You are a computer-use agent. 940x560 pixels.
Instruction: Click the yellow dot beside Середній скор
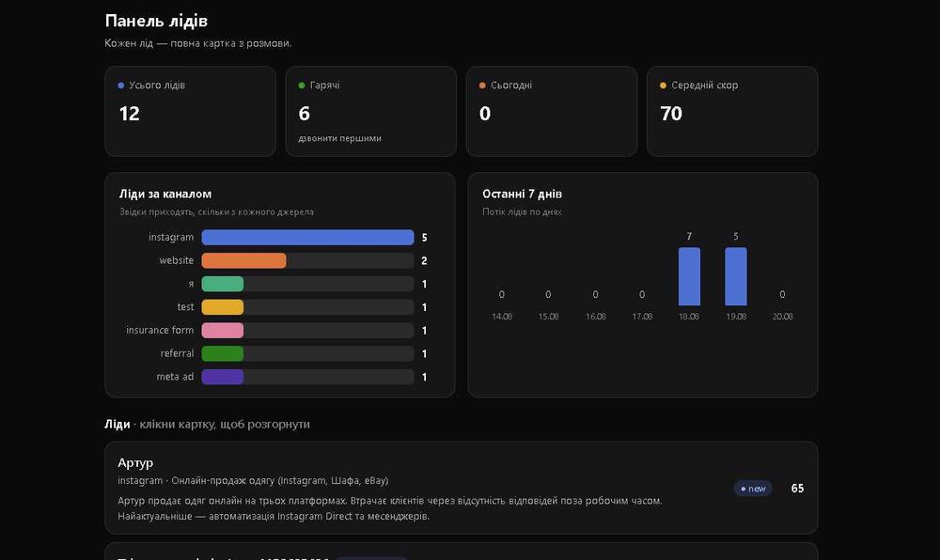click(x=663, y=86)
